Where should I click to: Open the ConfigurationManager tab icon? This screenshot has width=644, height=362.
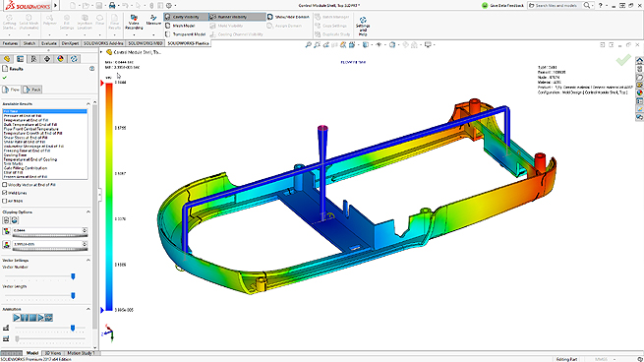pyautogui.click(x=33, y=59)
